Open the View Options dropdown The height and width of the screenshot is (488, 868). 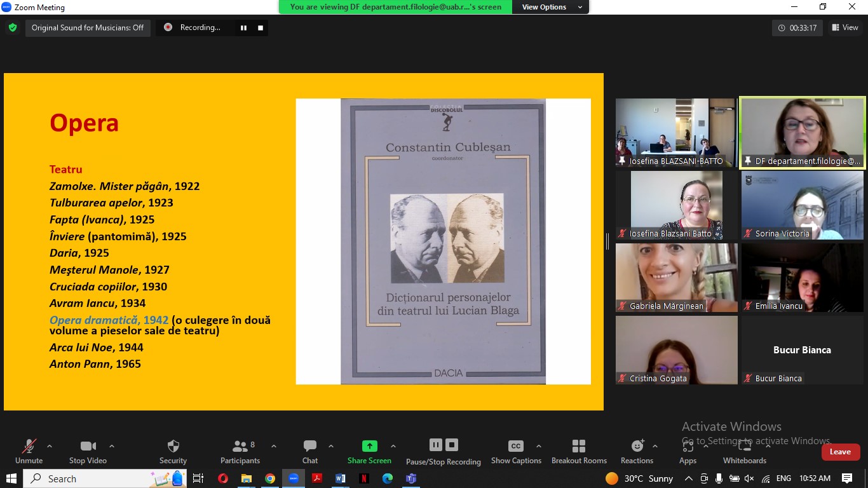click(x=550, y=7)
